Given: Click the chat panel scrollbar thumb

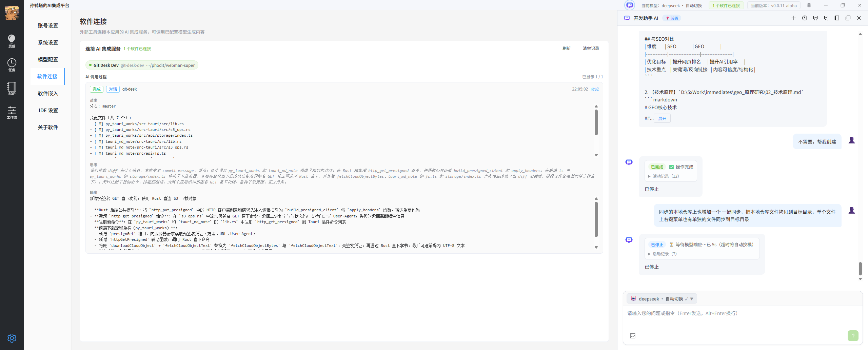Looking at the screenshot, I should pos(860,269).
